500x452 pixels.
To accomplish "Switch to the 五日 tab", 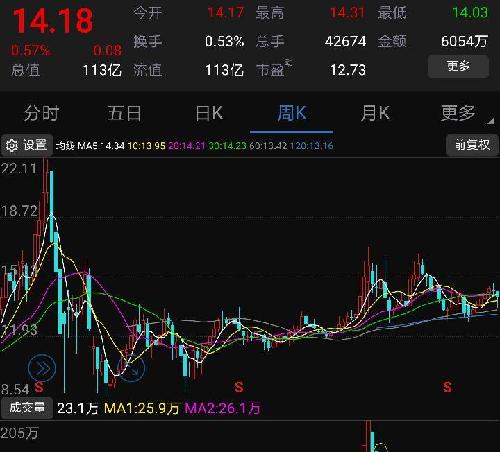I will (x=124, y=113).
